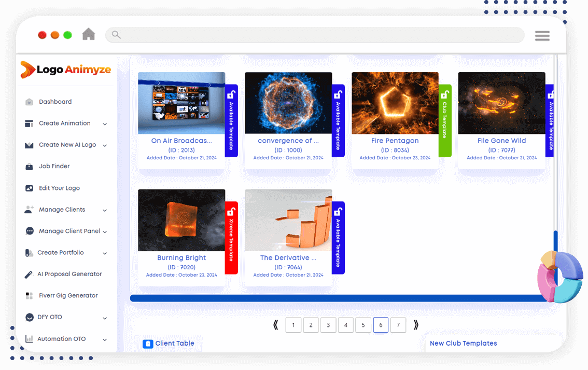Expand the DFY OTO menu
The height and width of the screenshot is (370, 588).
pos(105,318)
